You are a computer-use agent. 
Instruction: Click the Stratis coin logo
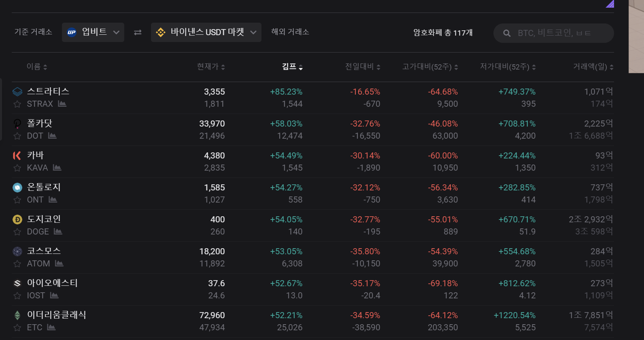17,92
